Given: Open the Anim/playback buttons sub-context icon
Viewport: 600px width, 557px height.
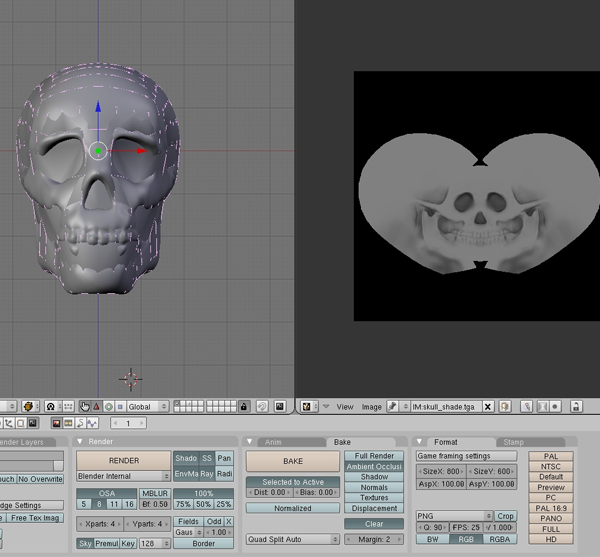Looking at the screenshot, I should 68,423.
